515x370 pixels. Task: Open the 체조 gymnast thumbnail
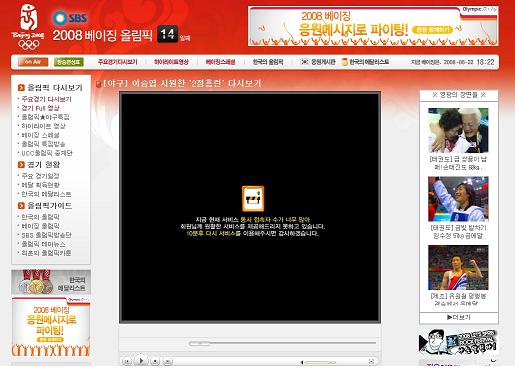458,268
